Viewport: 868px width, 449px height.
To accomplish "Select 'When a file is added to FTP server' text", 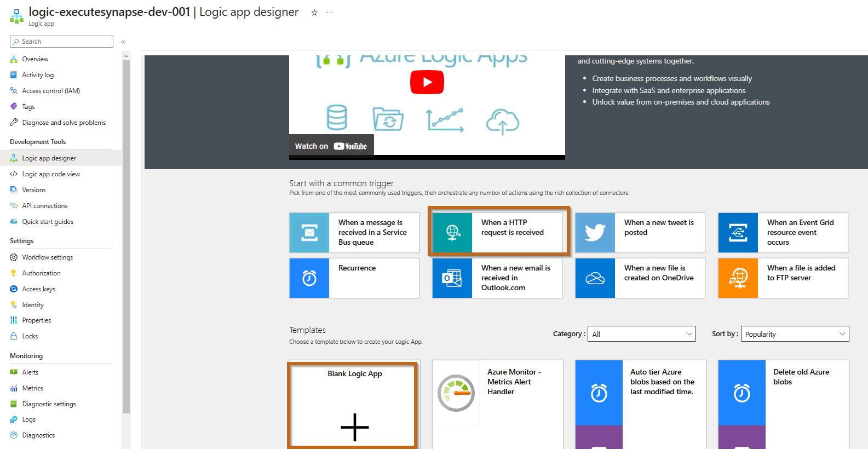I will point(801,273).
